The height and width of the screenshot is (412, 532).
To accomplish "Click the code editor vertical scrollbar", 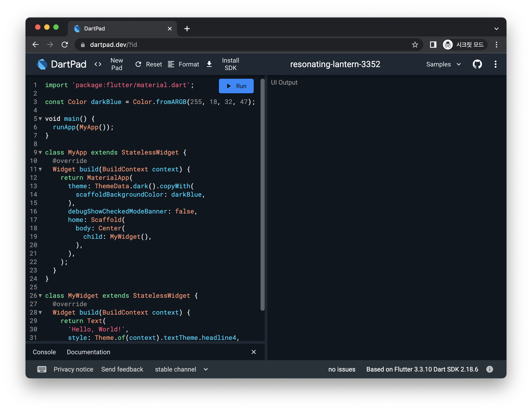I will pyautogui.click(x=263, y=194).
